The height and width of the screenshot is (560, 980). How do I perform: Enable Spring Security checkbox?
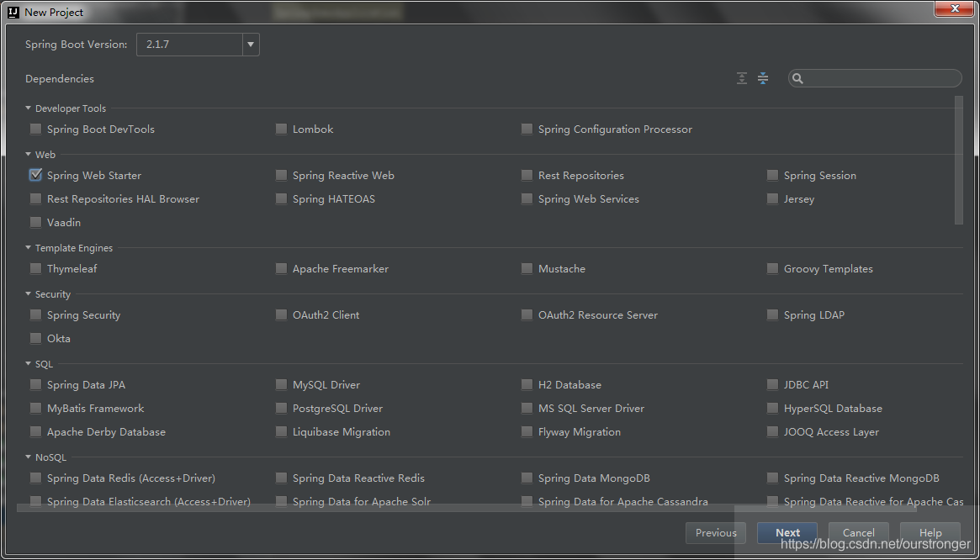point(35,315)
